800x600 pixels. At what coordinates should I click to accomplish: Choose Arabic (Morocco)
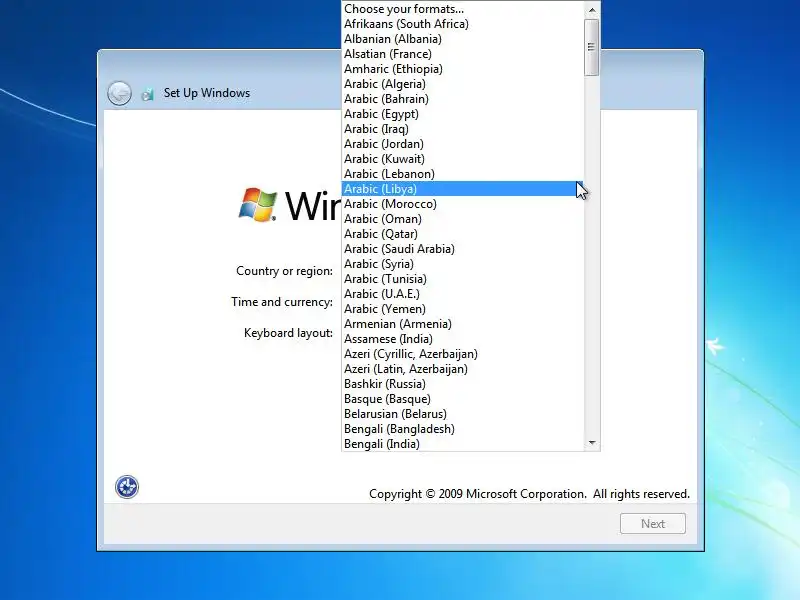coord(462,204)
